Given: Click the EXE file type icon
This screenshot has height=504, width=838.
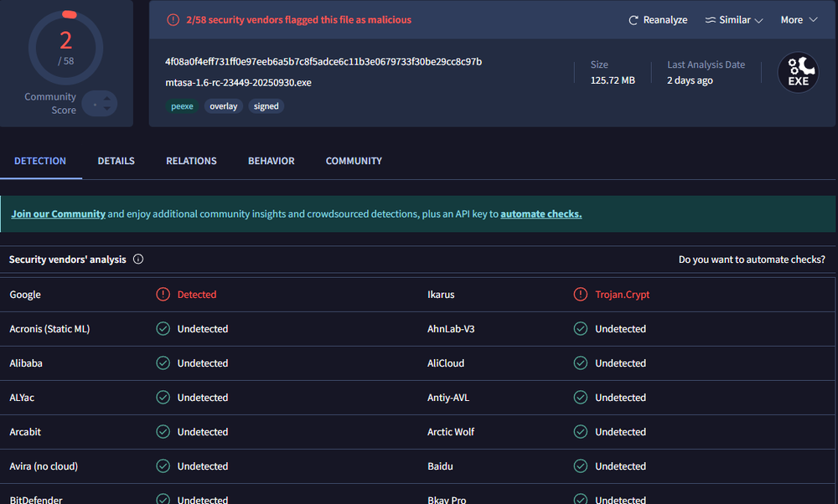Looking at the screenshot, I should 798,72.
